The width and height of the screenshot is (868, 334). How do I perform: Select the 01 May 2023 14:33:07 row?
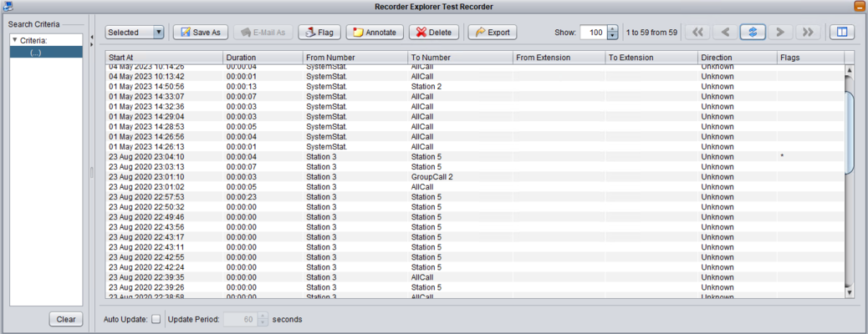[475, 96]
